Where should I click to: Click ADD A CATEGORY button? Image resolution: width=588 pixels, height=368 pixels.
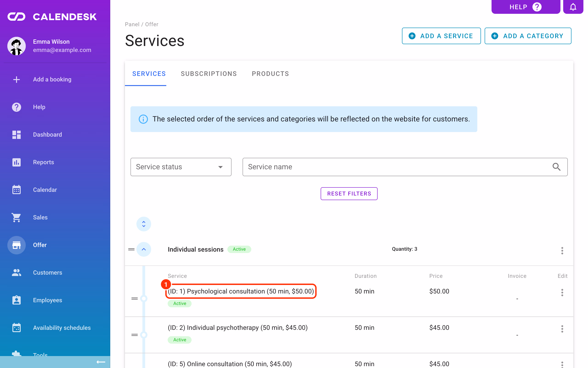[528, 36]
